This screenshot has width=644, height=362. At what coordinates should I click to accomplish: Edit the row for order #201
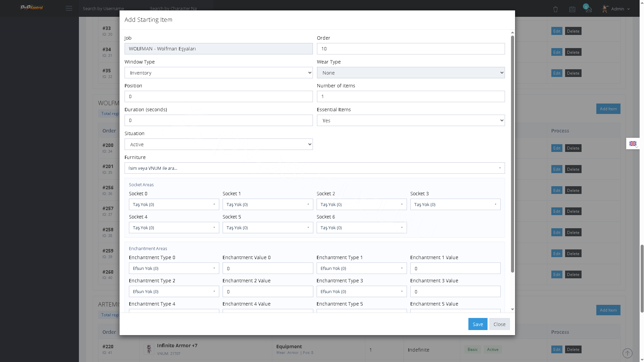[x=557, y=169]
